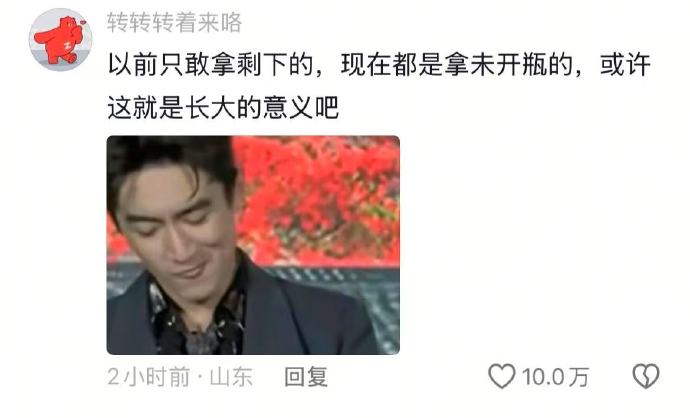Click the phrase 现在都是拿未开瓶的
690x418 pixels.
(457, 65)
